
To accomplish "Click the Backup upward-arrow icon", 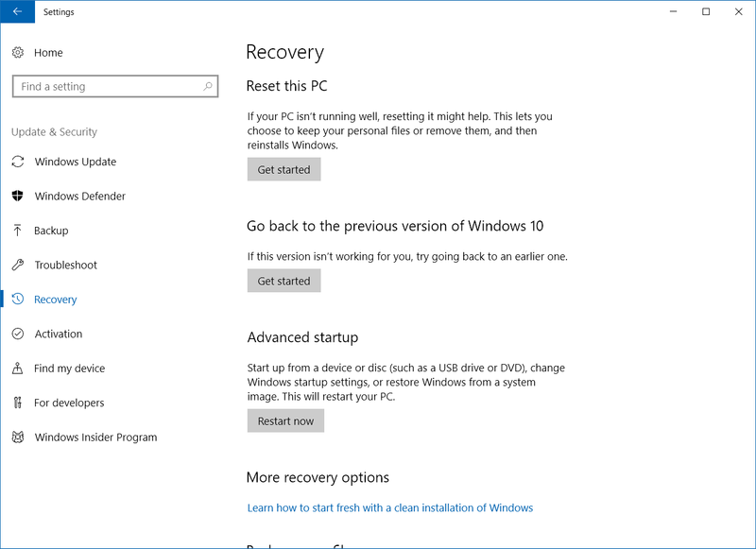I will point(18,231).
